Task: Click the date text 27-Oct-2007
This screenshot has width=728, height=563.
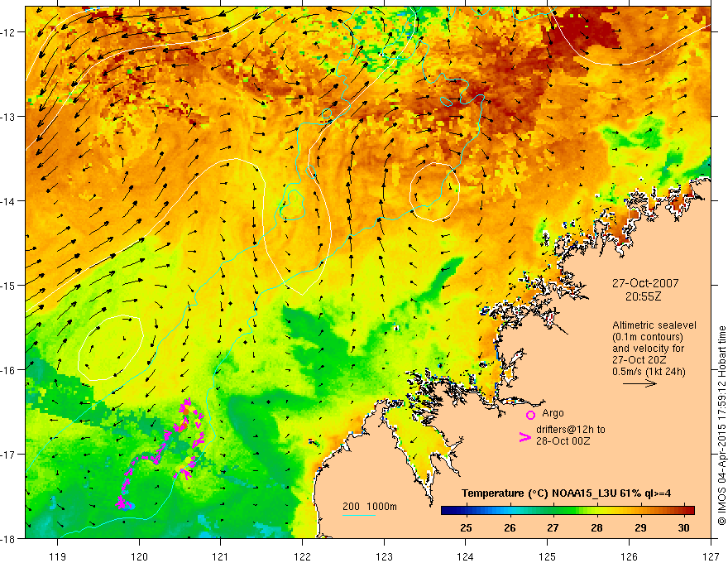Action: (x=645, y=283)
